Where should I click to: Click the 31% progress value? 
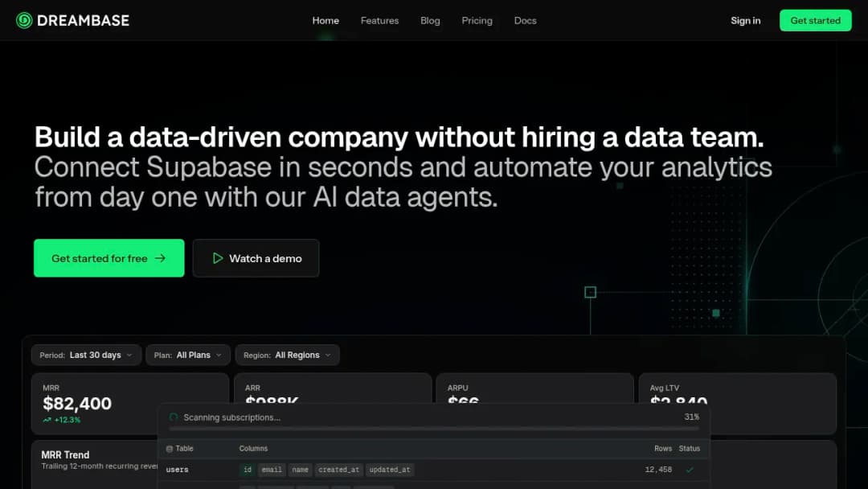tap(691, 417)
